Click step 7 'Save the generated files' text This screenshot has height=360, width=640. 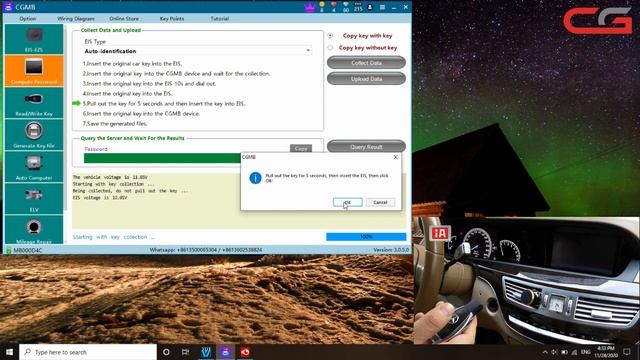(x=115, y=124)
